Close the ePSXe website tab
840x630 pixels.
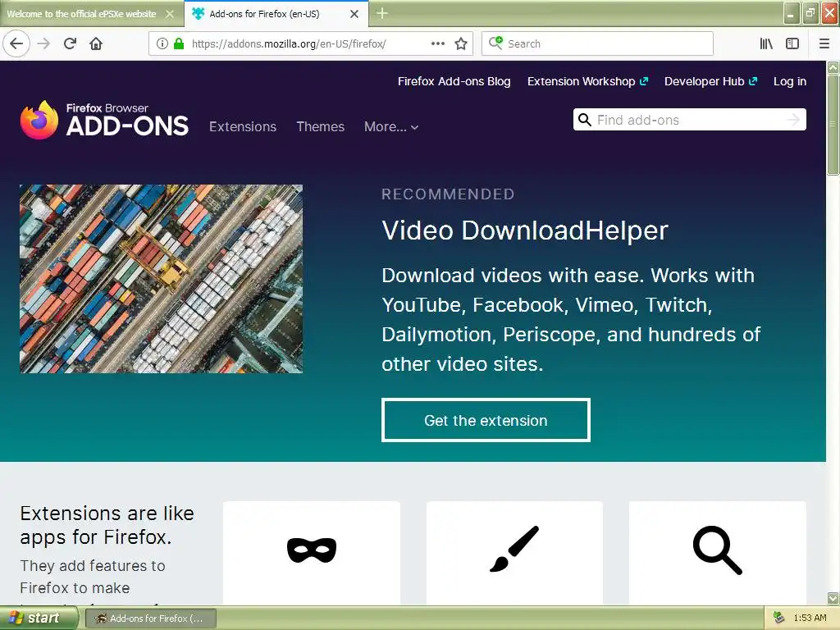coord(170,14)
